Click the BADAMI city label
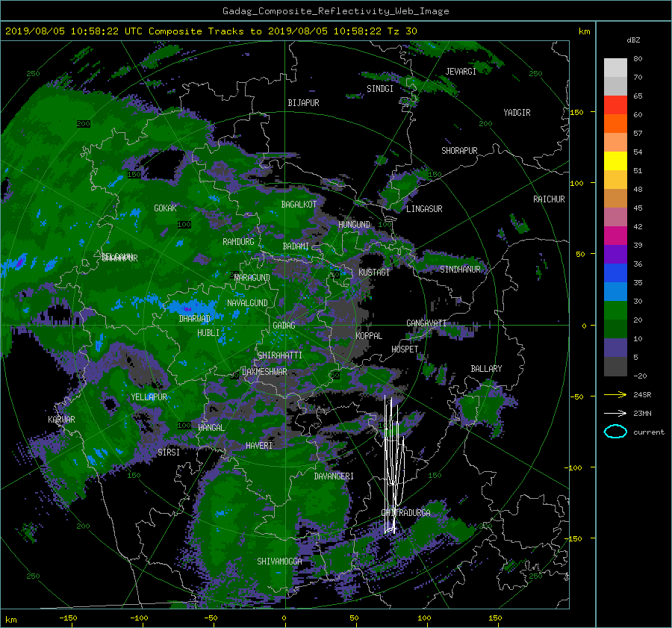 pos(296,246)
